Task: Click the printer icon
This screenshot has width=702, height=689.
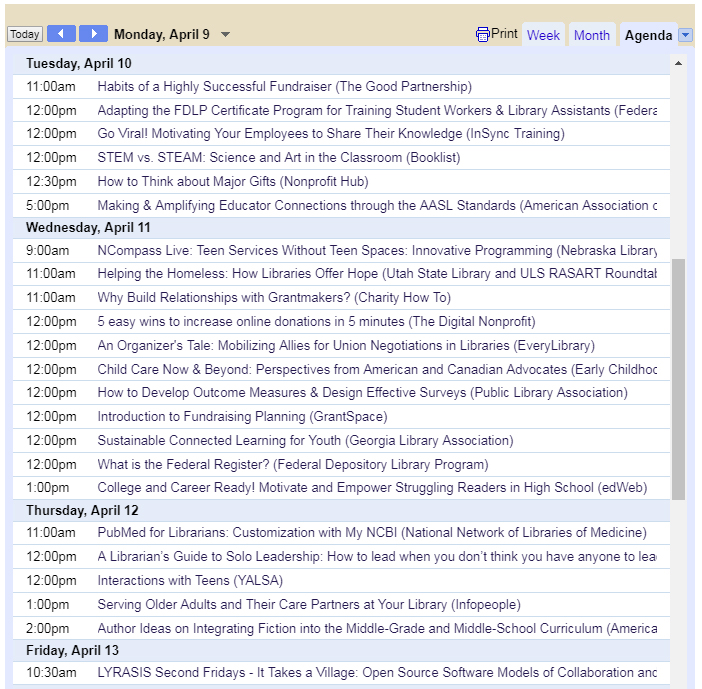Action: tap(483, 34)
